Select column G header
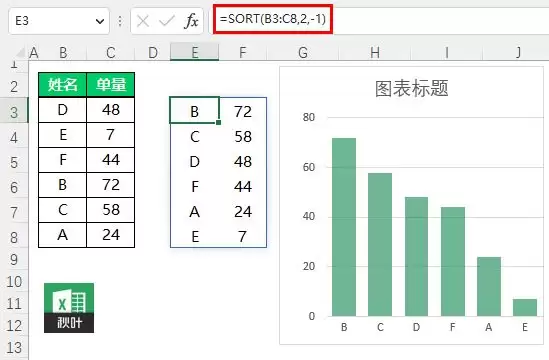The width and height of the screenshot is (549, 360). click(x=303, y=53)
